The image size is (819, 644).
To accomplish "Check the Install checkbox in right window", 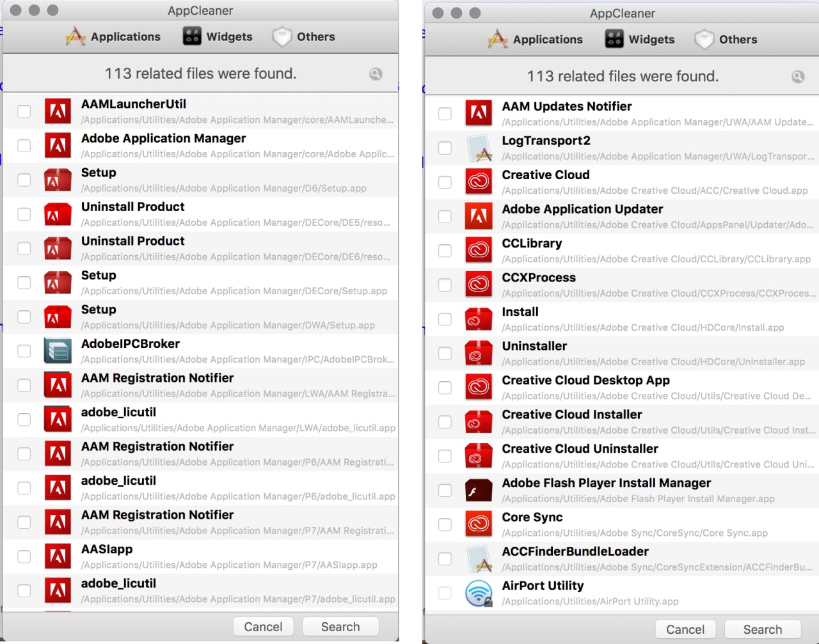I will pyautogui.click(x=445, y=319).
